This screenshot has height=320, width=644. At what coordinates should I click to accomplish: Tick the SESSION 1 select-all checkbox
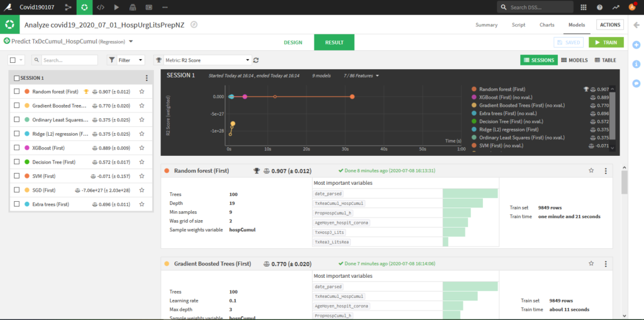click(17, 78)
